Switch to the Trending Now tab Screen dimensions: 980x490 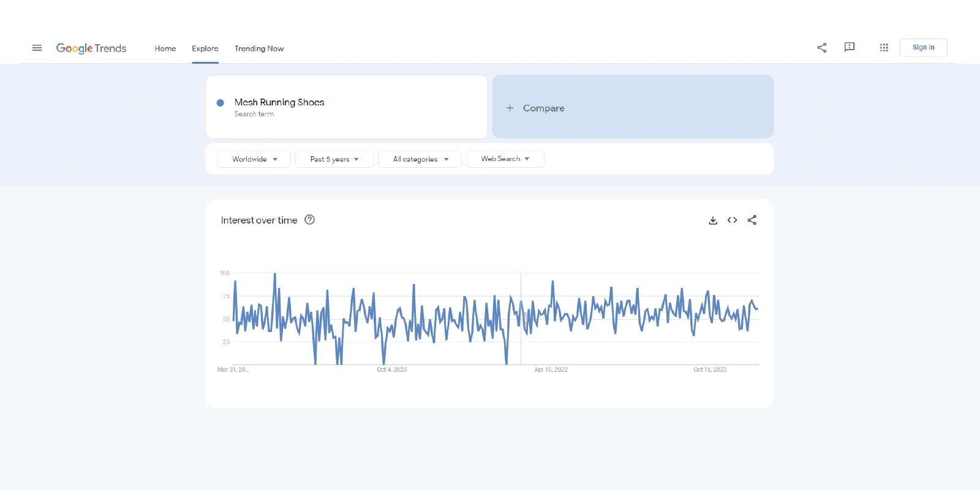(259, 48)
